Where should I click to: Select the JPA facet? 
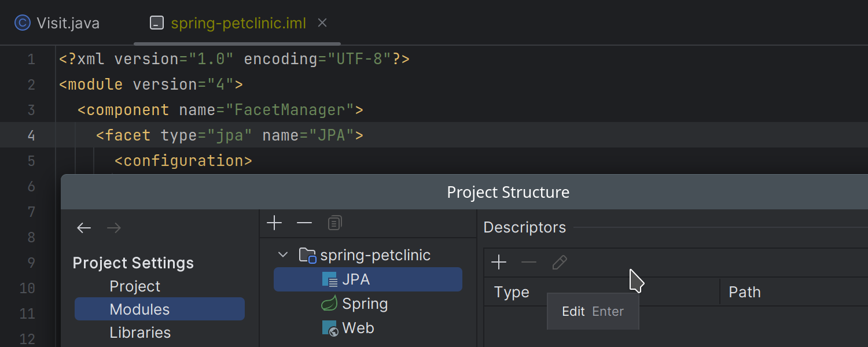point(355,279)
